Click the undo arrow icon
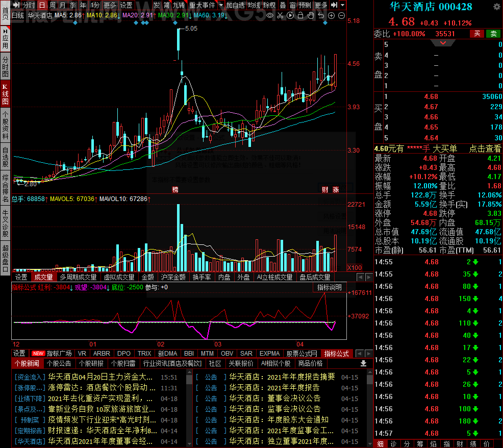503x448 pixels. pyautogui.click(x=321, y=15)
